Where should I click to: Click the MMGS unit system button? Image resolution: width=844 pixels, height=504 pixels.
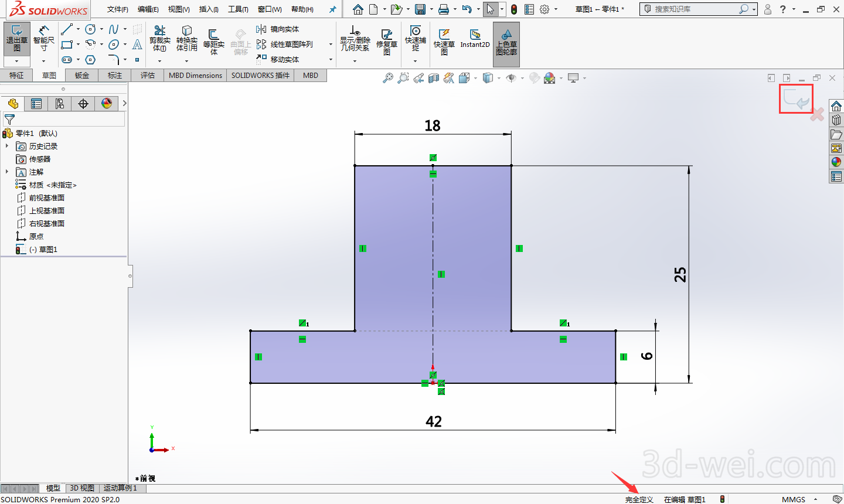pos(794,499)
